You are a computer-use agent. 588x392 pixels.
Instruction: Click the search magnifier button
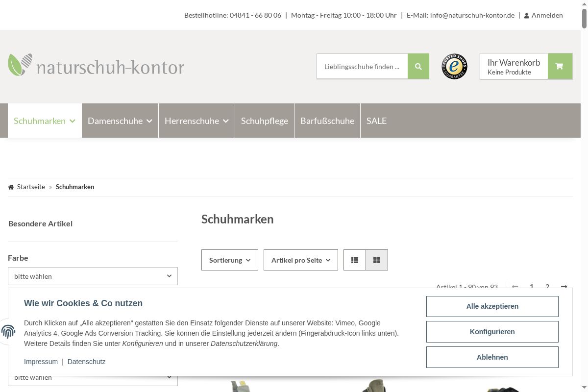pyautogui.click(x=418, y=67)
